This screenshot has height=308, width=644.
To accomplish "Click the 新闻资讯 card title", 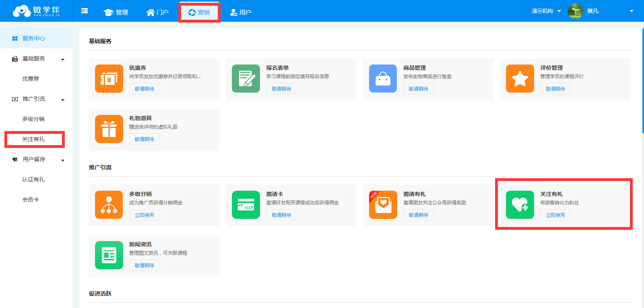I will (x=140, y=244).
